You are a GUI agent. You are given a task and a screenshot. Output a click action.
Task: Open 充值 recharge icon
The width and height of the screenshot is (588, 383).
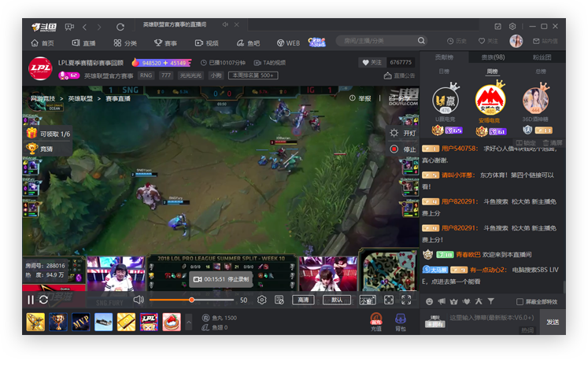(376, 322)
